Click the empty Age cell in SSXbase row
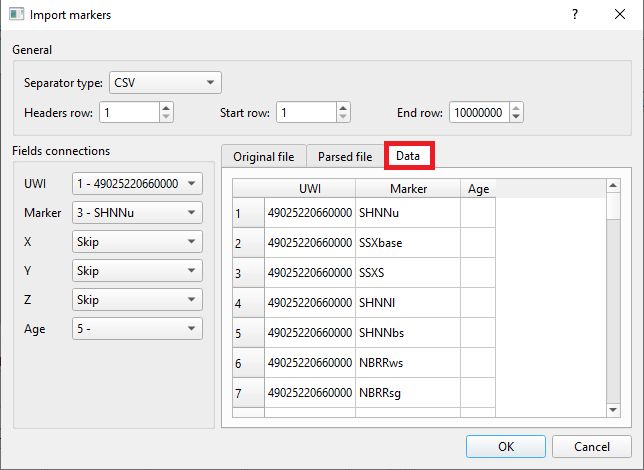Screen dimensions: 644x470 (478, 243)
